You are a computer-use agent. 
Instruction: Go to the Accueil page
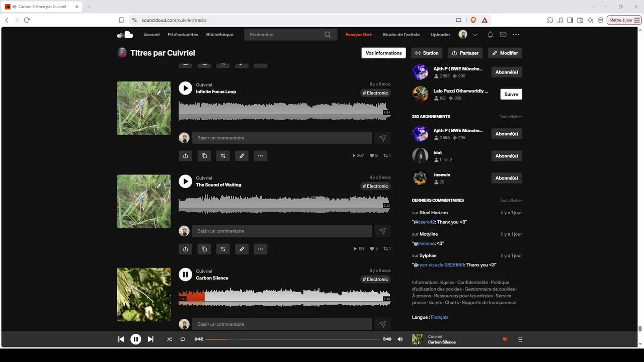[151, 35]
